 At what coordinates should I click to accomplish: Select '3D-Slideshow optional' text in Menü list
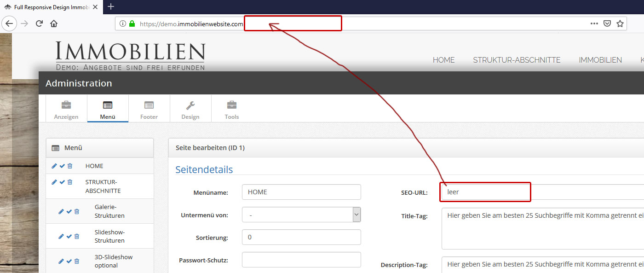pyautogui.click(x=114, y=261)
